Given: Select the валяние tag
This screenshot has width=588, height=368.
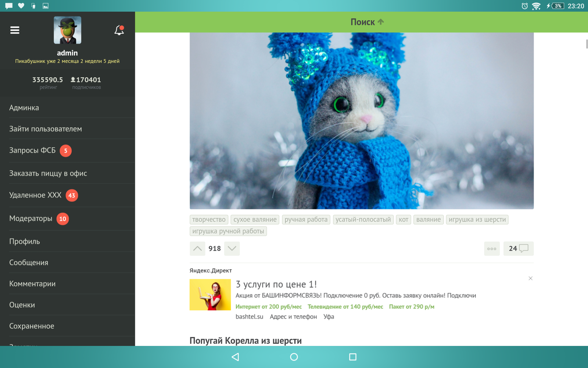Looking at the screenshot, I should (429, 219).
